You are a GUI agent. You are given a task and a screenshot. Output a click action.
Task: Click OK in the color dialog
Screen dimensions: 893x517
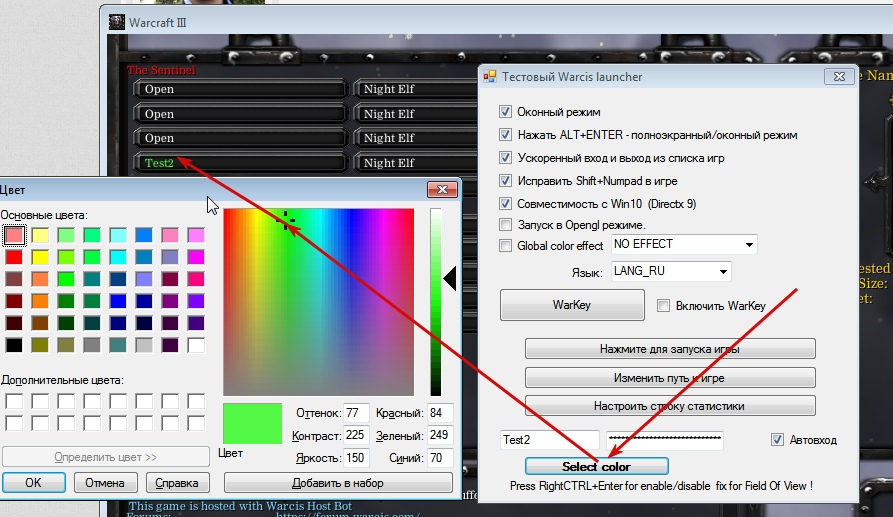(x=34, y=483)
